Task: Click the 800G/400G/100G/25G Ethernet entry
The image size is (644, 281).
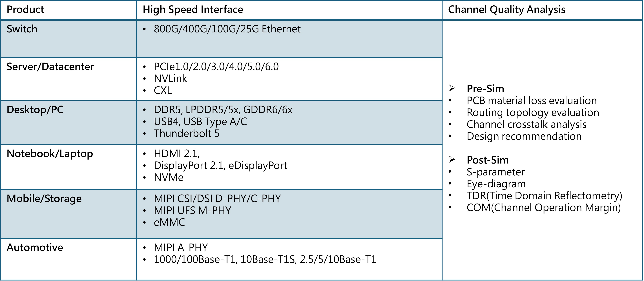Action: pyautogui.click(x=227, y=29)
